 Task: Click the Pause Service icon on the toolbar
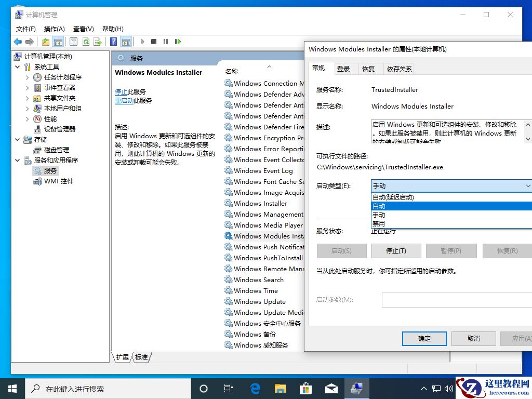(x=165, y=42)
